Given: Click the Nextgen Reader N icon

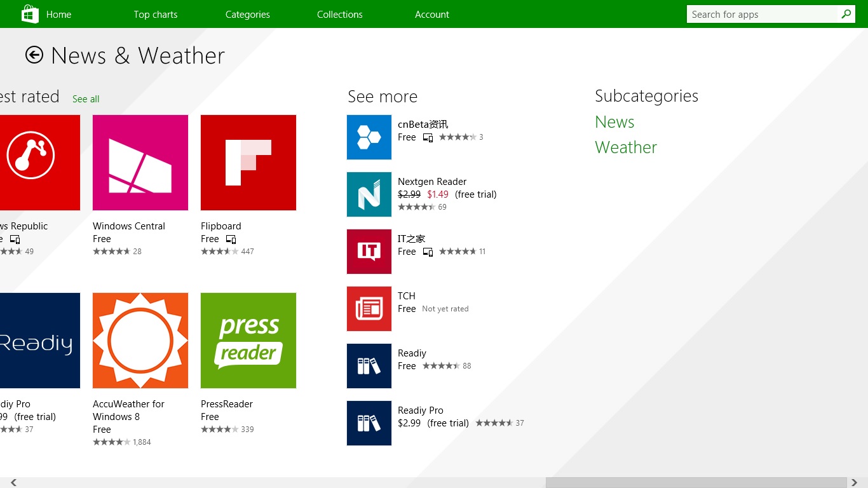Looking at the screenshot, I should click(x=369, y=194).
